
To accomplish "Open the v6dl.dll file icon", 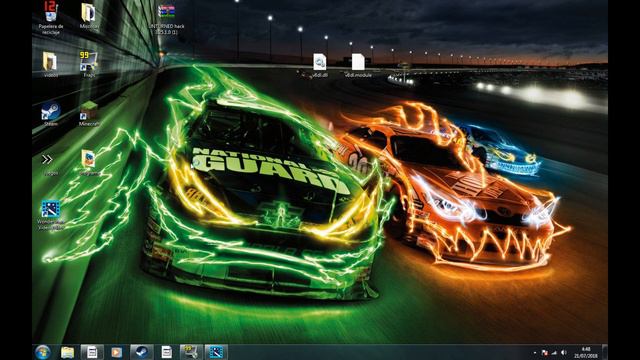I will 320,65.
